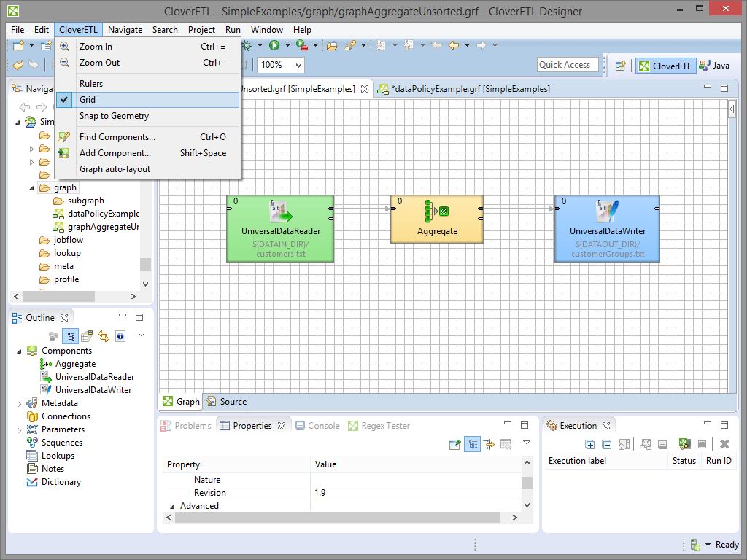Toggle tree view button in Outline toolbar
The height and width of the screenshot is (560, 747).
click(x=71, y=336)
